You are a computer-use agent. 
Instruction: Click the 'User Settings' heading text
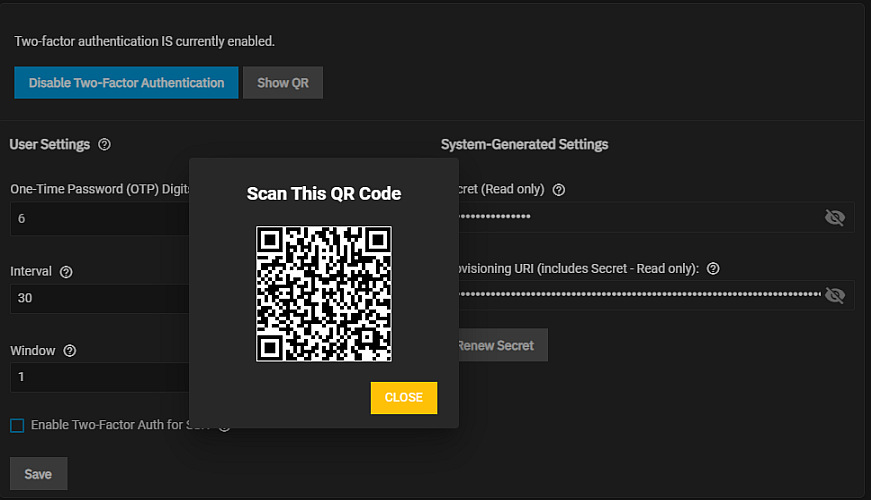tap(49, 144)
